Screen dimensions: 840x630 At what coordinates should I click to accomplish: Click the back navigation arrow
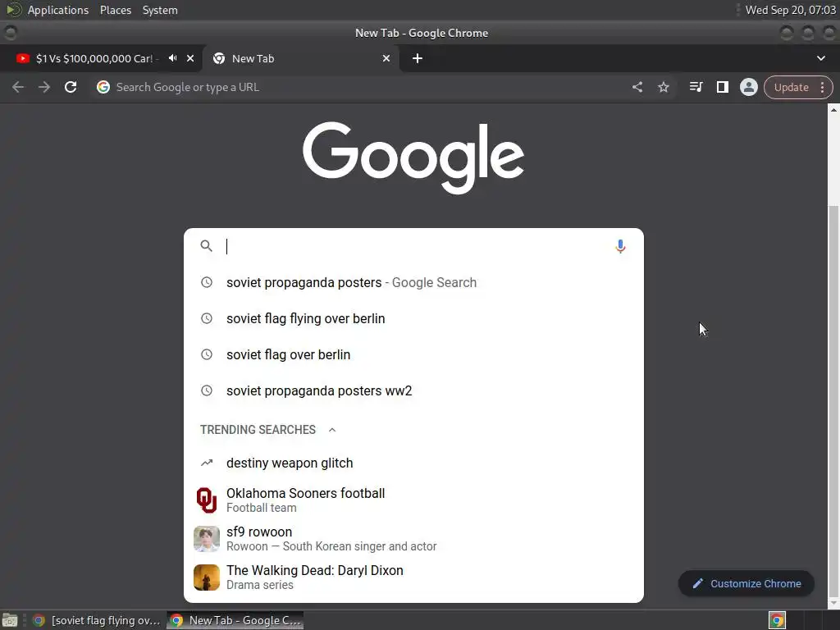tap(18, 87)
